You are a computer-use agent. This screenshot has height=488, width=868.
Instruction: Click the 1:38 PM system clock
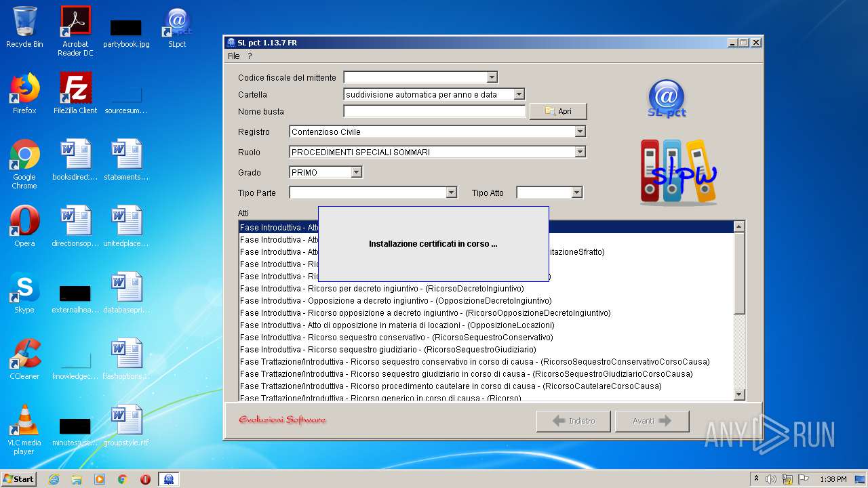(833, 479)
